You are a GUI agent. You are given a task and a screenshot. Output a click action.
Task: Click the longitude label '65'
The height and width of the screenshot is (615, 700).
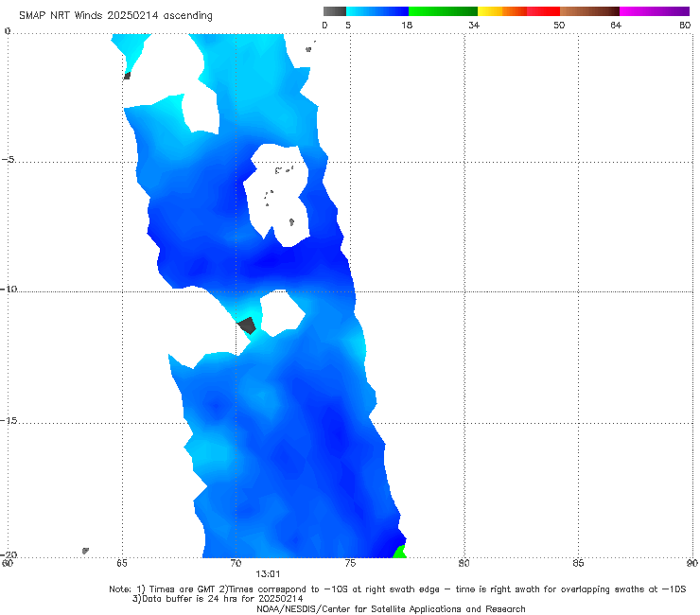click(122, 563)
